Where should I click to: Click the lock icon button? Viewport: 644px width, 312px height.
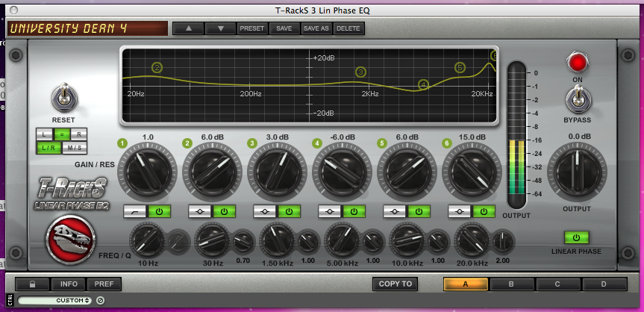click(32, 284)
